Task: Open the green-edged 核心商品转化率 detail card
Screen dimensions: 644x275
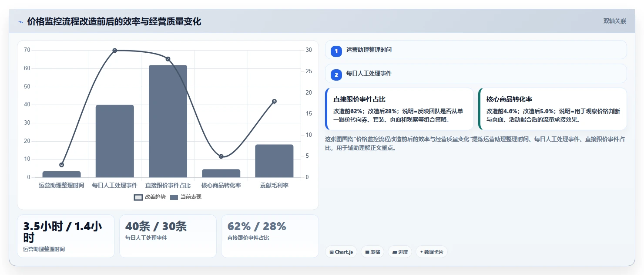Action: click(x=553, y=109)
